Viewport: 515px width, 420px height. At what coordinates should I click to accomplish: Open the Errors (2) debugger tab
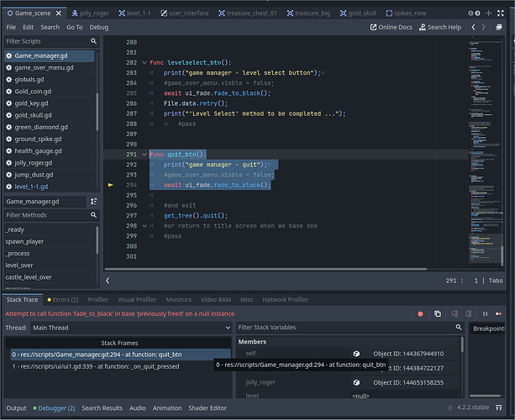(x=63, y=300)
